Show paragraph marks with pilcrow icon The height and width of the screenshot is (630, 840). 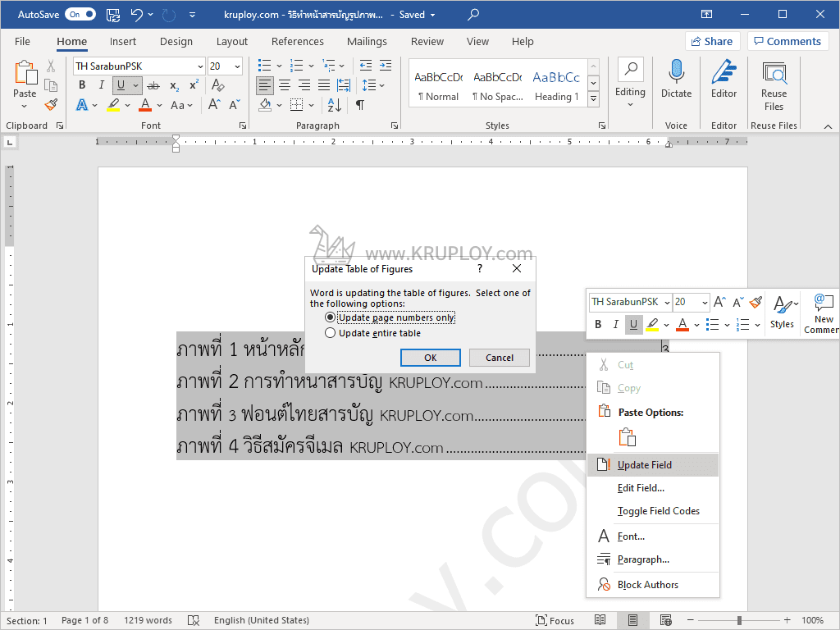point(360,105)
